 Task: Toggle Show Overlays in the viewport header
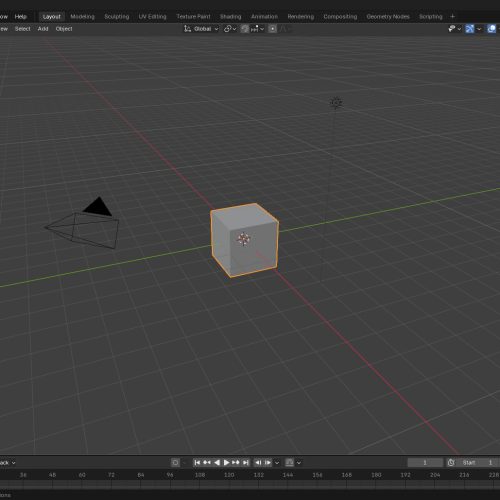(491, 29)
